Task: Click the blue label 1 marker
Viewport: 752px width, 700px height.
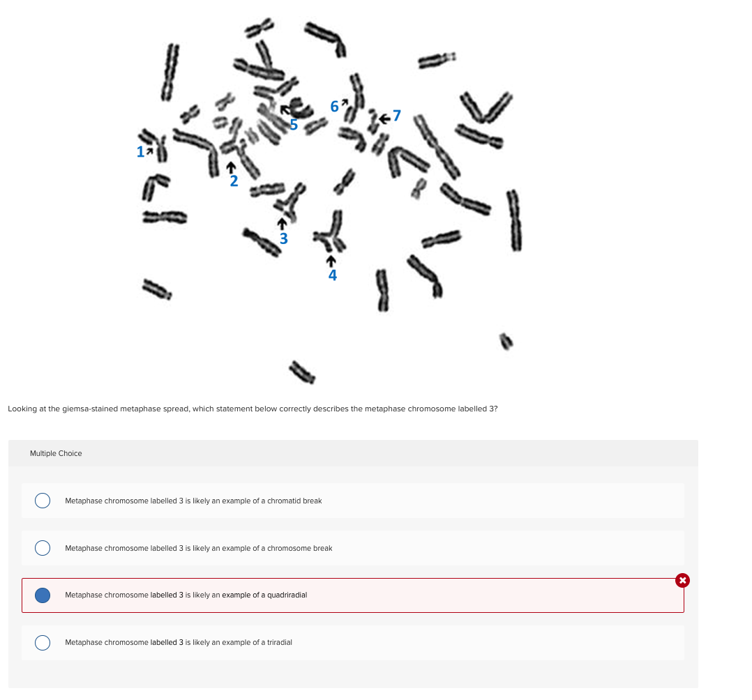Action: (140, 152)
